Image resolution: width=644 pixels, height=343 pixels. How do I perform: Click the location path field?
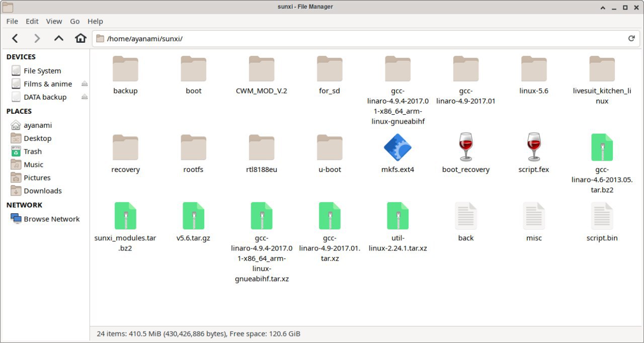tap(365, 38)
